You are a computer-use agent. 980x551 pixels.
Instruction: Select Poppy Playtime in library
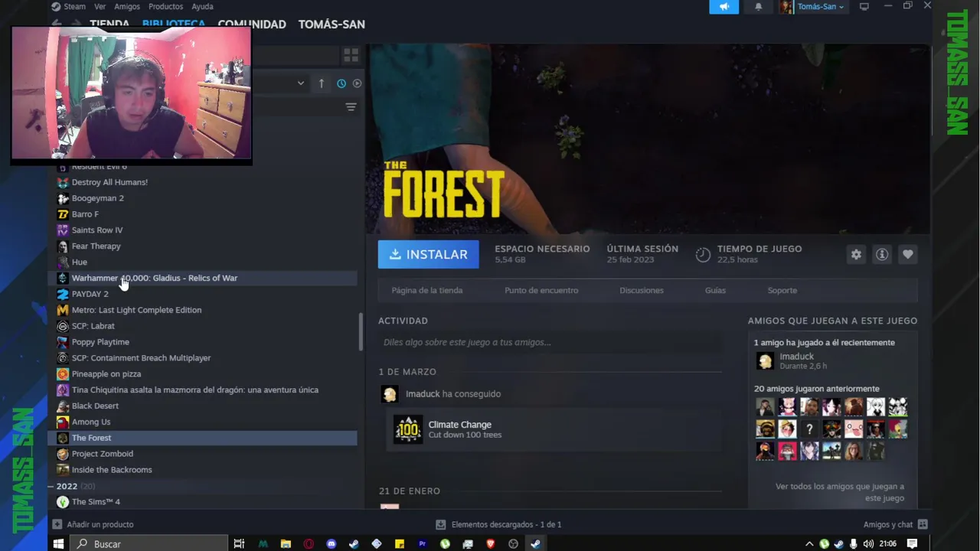[100, 342]
